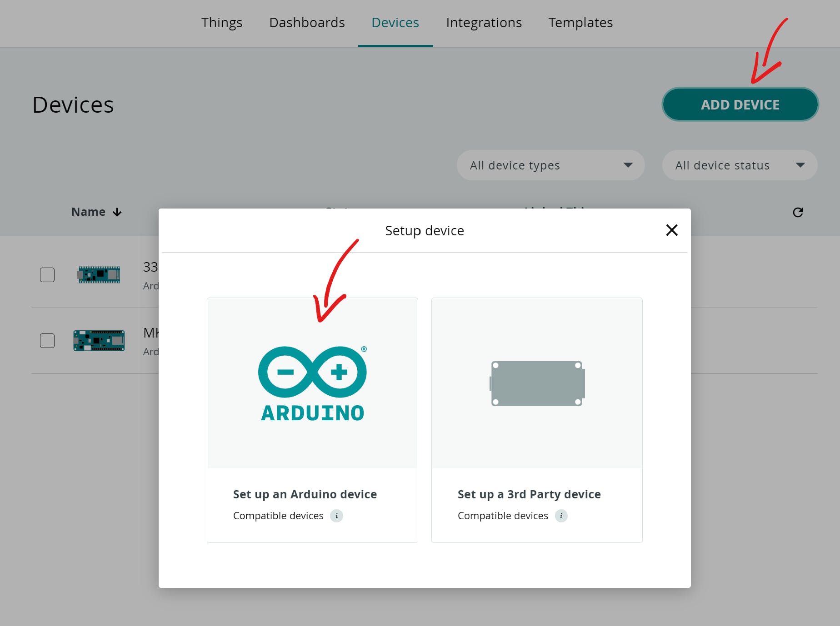Image resolution: width=840 pixels, height=626 pixels.
Task: Click the Setup device dialog title
Action: coord(425,231)
